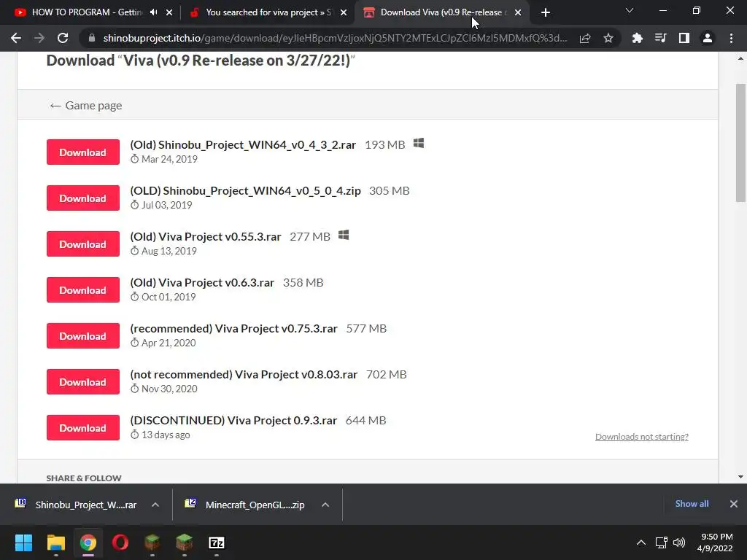Download not recommended Viva Project v0.8.03.rar
This screenshot has height=560, width=747.
point(83,382)
